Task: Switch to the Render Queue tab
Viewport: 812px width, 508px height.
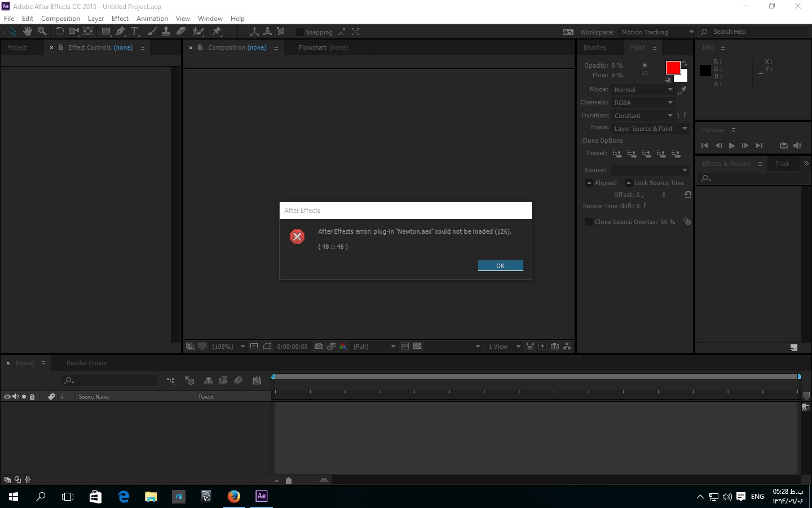Action: pos(86,363)
